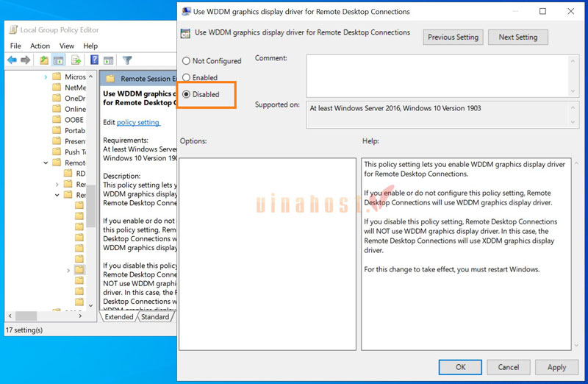Collapse the Remot tree node

tap(46, 163)
